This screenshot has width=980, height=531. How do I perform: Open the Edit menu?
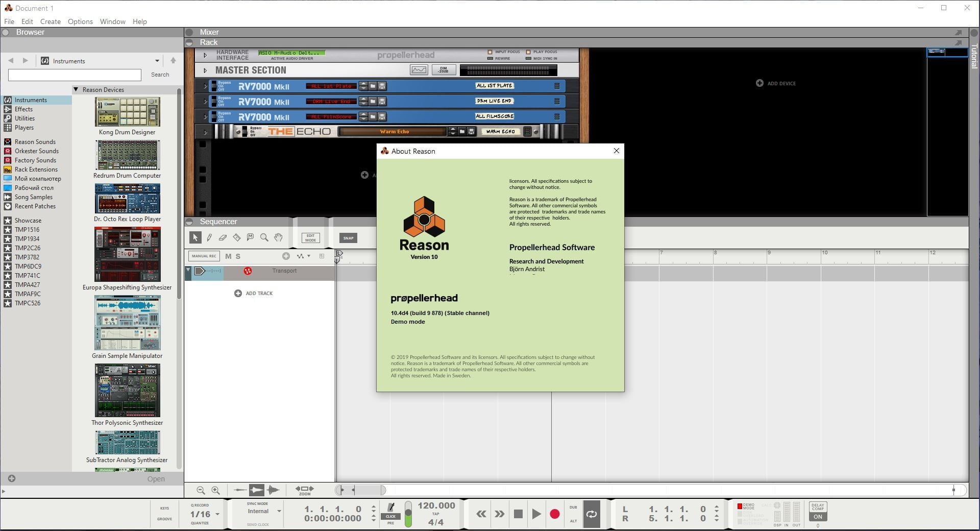27,21
